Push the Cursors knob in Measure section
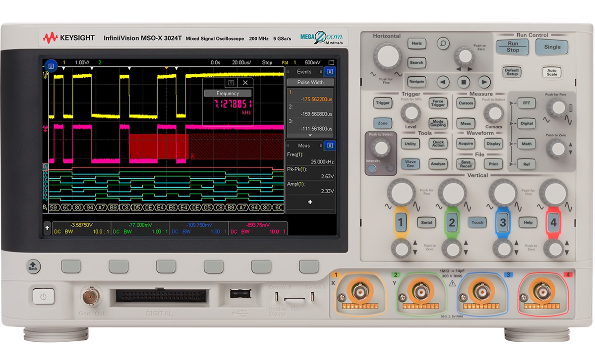The image size is (595, 364). [x=493, y=113]
